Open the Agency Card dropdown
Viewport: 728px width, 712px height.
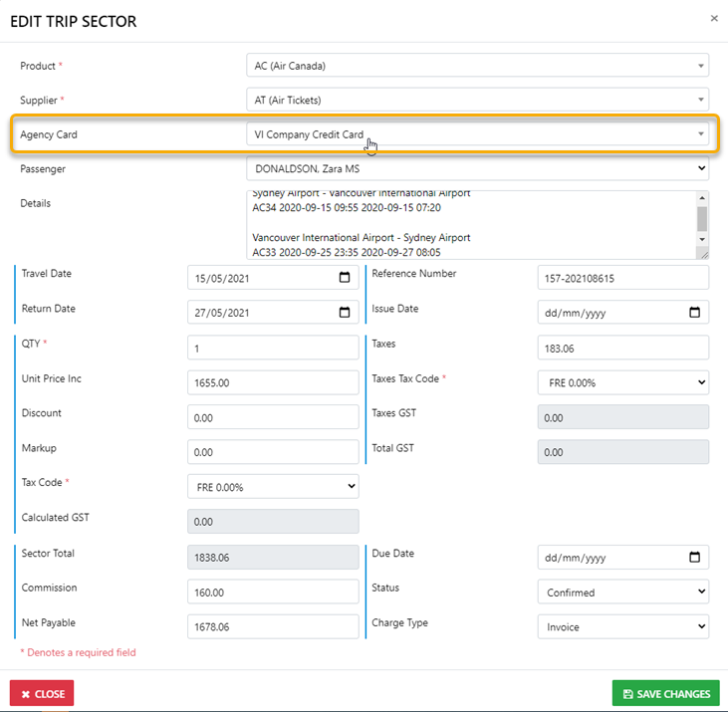pos(477,134)
